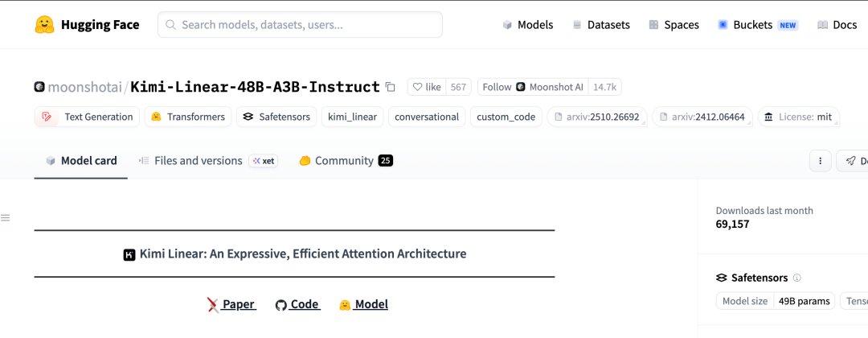The height and width of the screenshot is (338, 868).
Task: Like the model with the heart button
Action: pyautogui.click(x=427, y=87)
